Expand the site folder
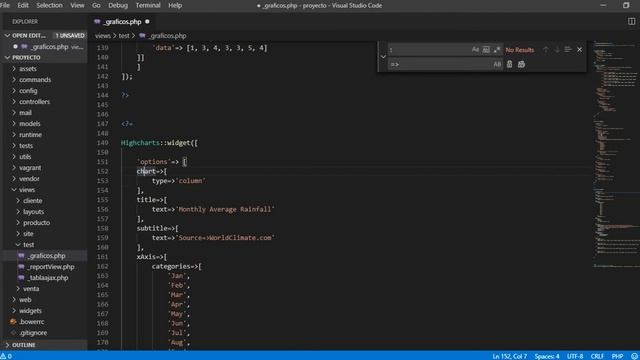This screenshot has width=640, height=360. 28,234
